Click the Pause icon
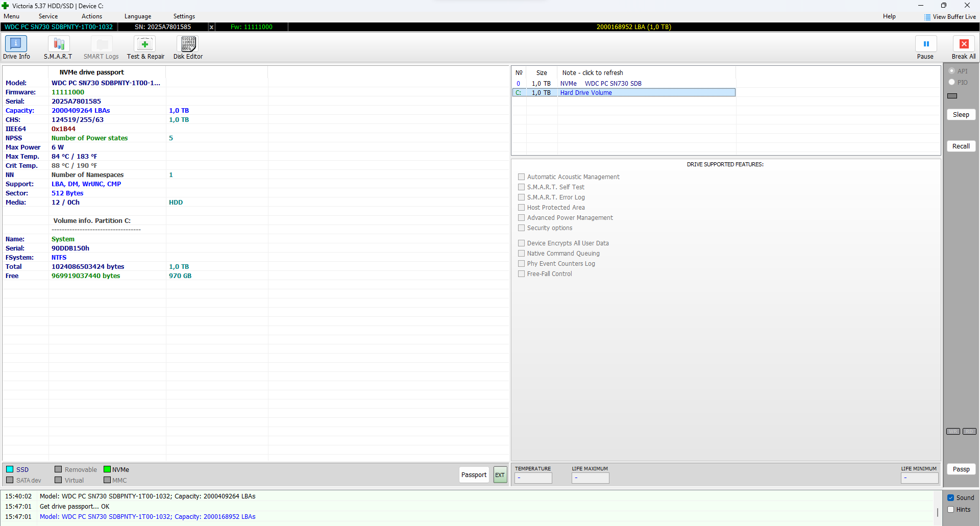Image resolution: width=980 pixels, height=526 pixels. click(x=926, y=44)
